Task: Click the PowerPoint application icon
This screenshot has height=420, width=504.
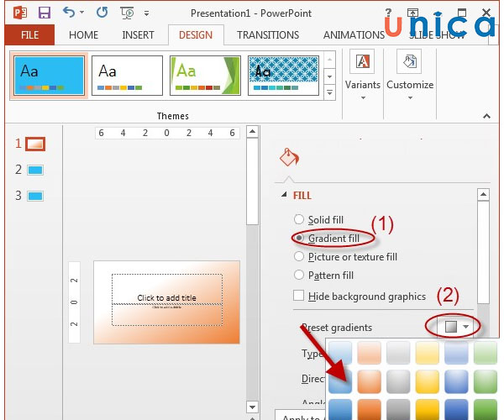Action: coord(20,13)
